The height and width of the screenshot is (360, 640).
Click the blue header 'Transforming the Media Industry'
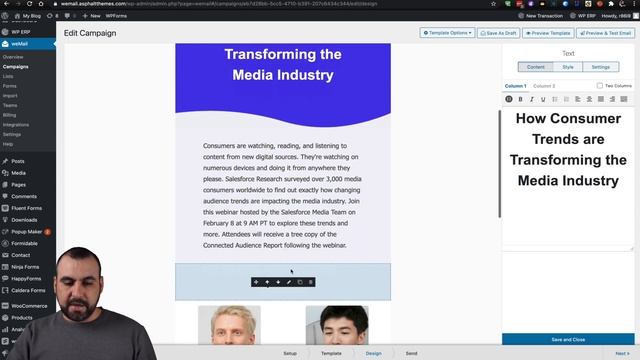tap(283, 64)
